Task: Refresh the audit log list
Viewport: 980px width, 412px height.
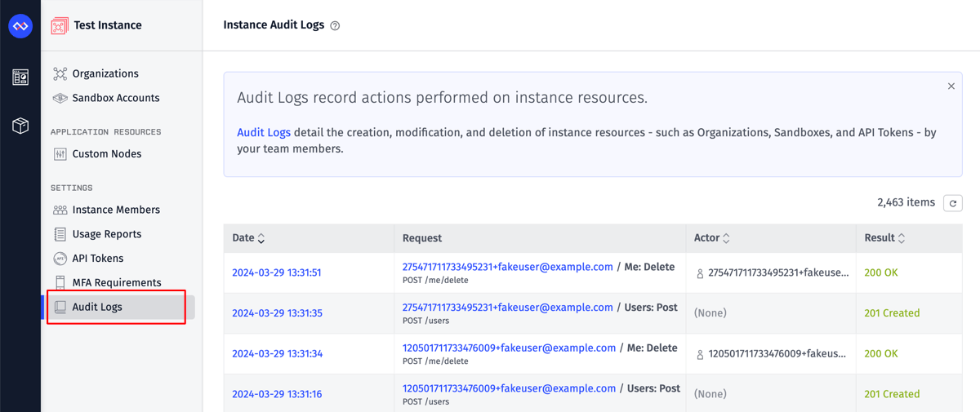Action: point(952,203)
